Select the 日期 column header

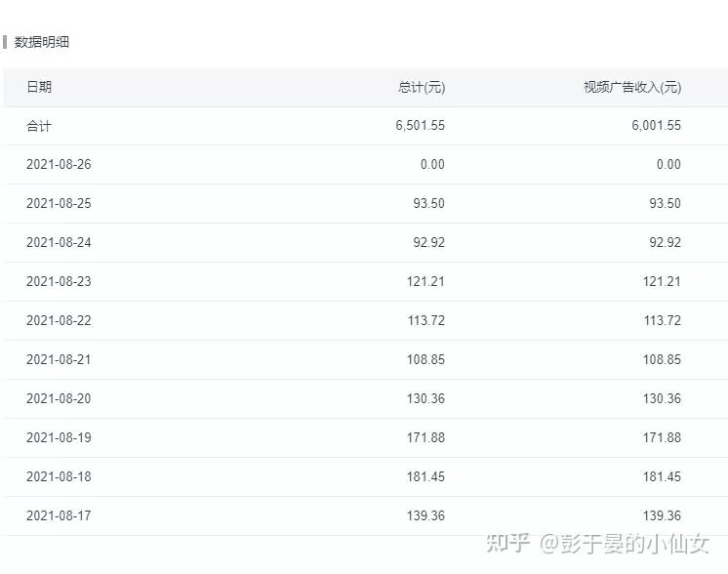[39, 87]
